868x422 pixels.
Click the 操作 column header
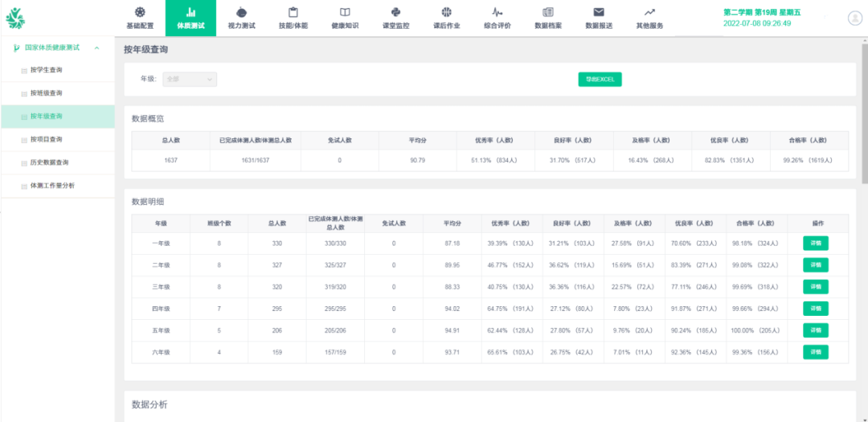click(x=818, y=223)
